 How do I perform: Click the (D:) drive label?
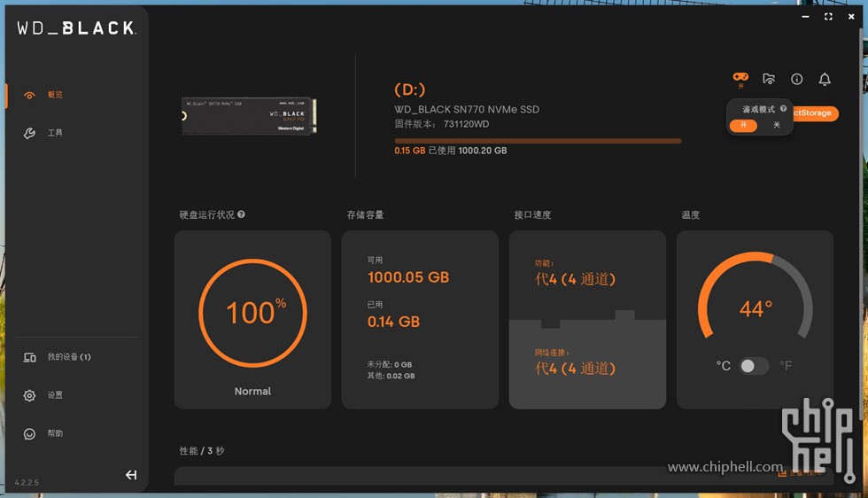point(409,89)
